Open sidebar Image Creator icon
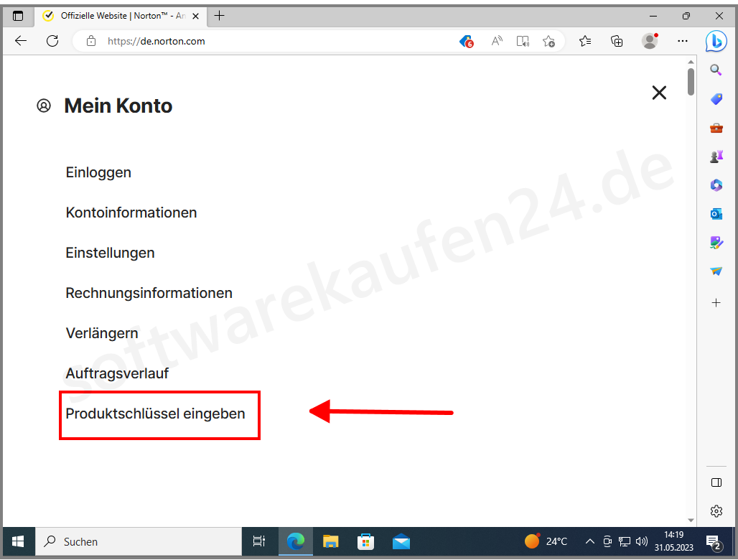This screenshot has height=560, width=738. coord(716,243)
